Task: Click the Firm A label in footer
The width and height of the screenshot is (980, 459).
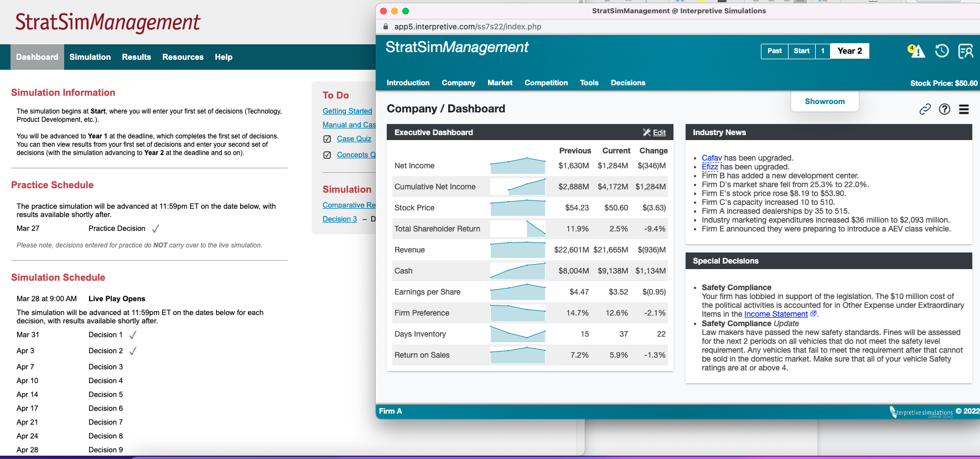Action: (391, 411)
